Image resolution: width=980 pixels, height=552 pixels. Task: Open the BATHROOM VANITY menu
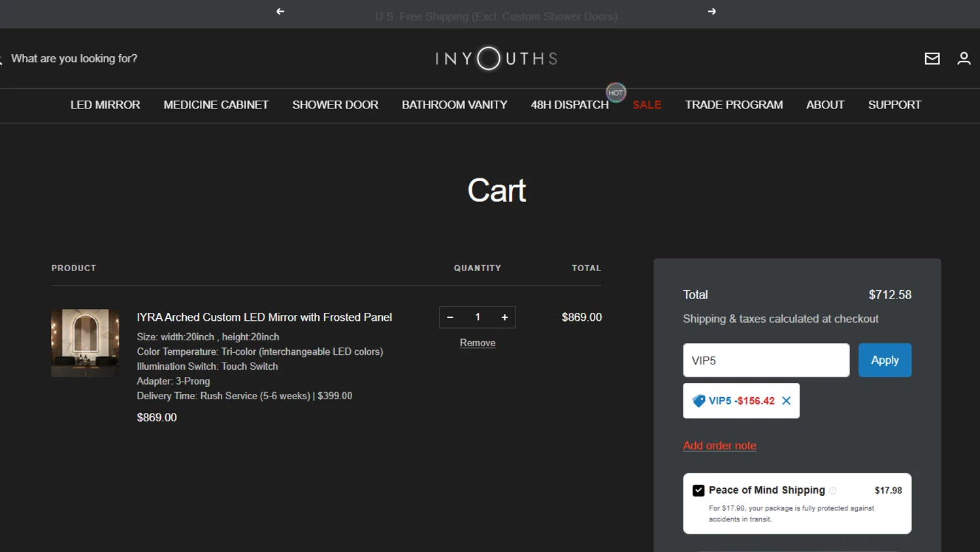(x=455, y=105)
